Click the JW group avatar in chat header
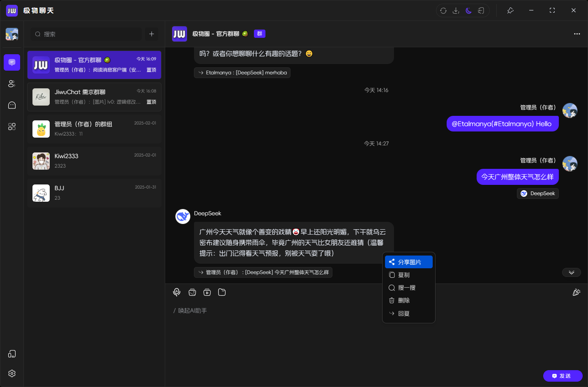 [x=180, y=34]
